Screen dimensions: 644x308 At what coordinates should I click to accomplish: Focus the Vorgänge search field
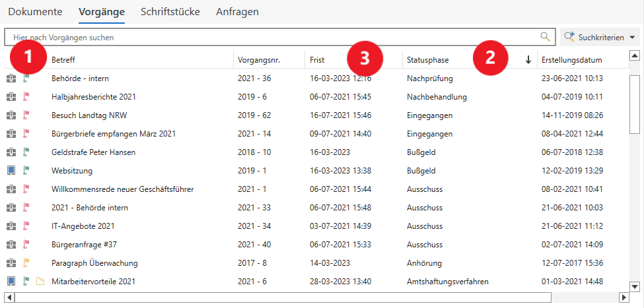point(271,38)
